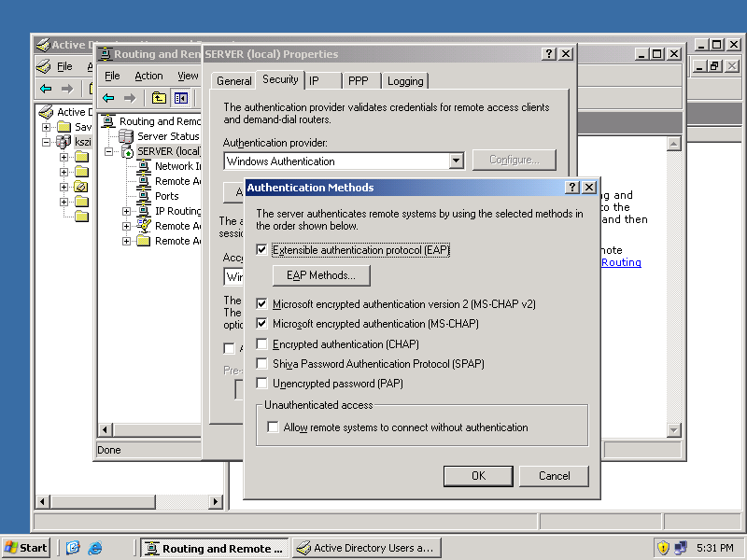Click Start button on taskbar
This screenshot has height=560, width=747.
coord(26,548)
